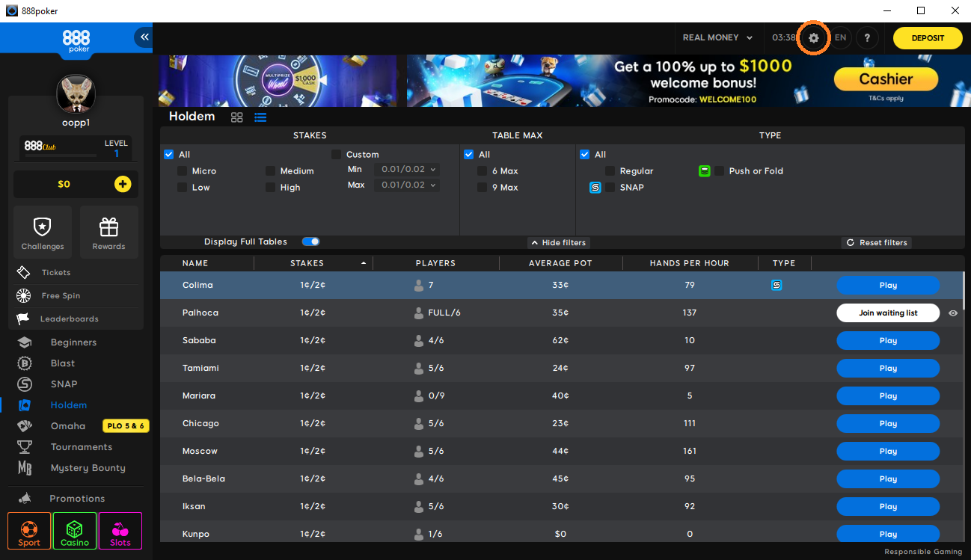Click green Push or Fold icon
The height and width of the screenshot is (560, 971).
pos(705,170)
